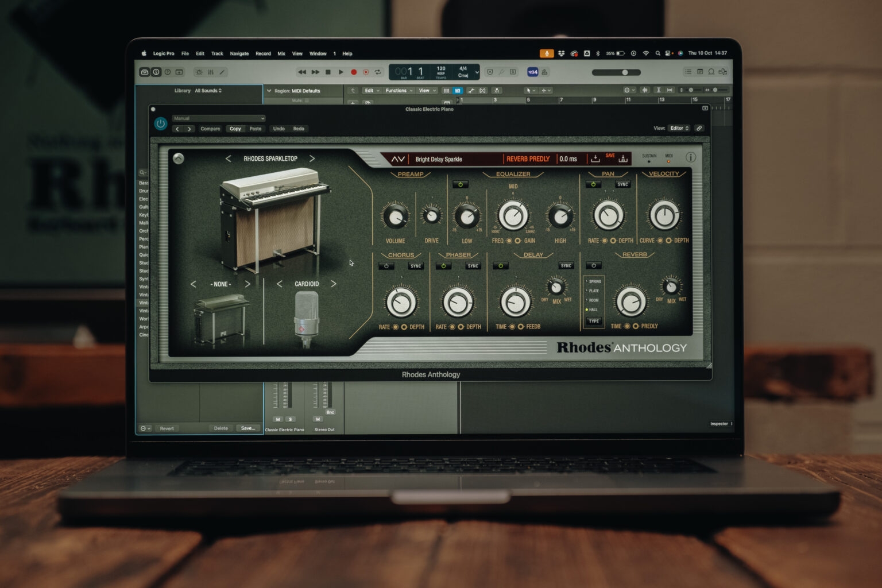Click the link icon next to the View selector
This screenshot has height=588, width=882.
(698, 128)
